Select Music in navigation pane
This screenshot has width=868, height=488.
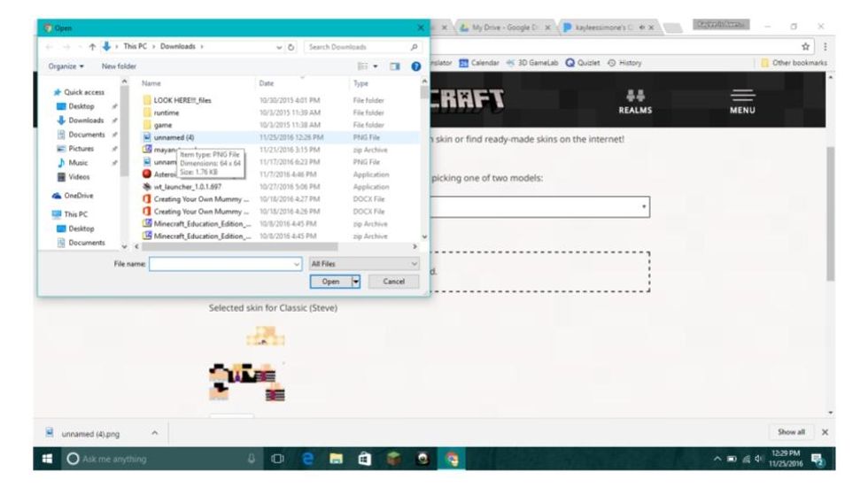pos(73,163)
